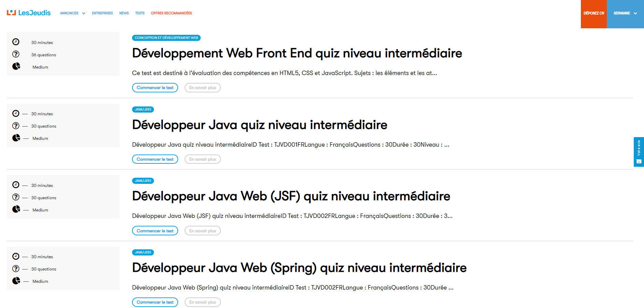Viewport: 644px width, 308px height.
Task: Open the Développeur Java Web (JSF) quiz title
Action: pos(291,196)
